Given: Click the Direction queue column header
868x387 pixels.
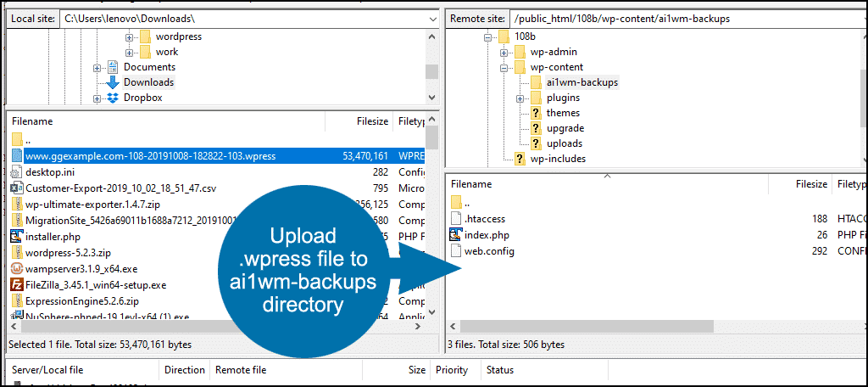Looking at the screenshot, I should [x=185, y=370].
